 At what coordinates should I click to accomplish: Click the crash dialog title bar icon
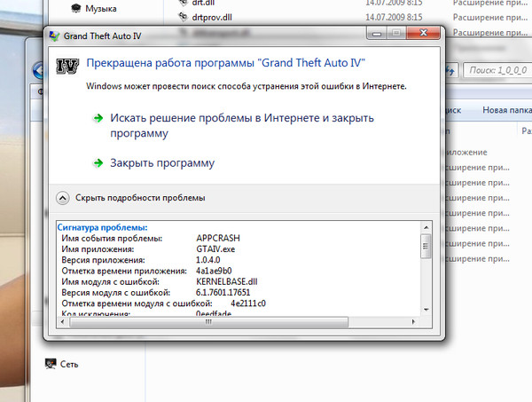pyautogui.click(x=54, y=36)
